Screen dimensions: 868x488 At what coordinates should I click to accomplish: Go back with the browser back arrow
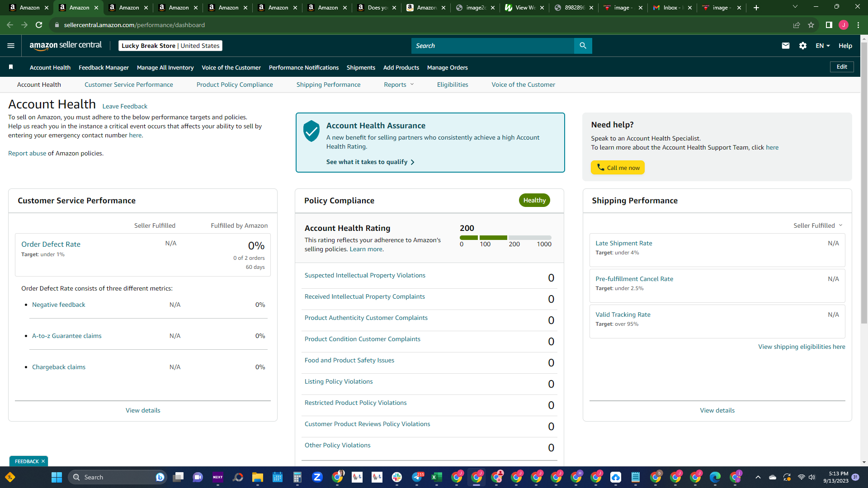(x=10, y=25)
